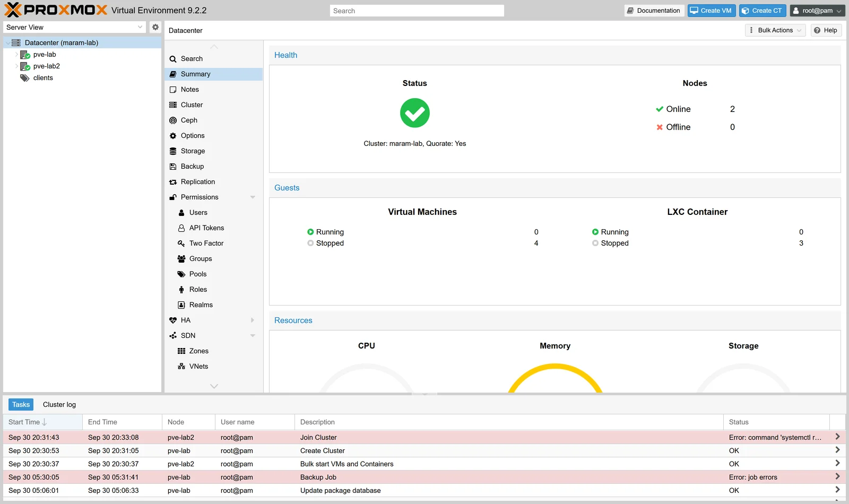Click the Notes icon in sidebar
Image resolution: width=849 pixels, height=504 pixels.
pos(173,90)
